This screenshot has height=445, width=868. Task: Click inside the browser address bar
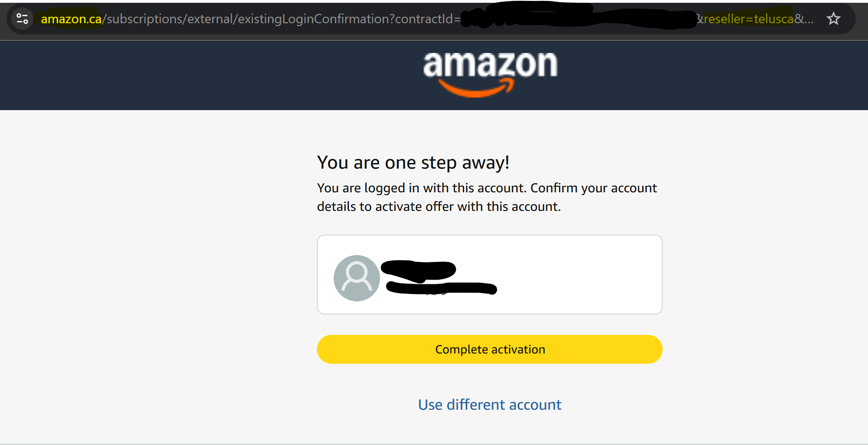pos(279,19)
